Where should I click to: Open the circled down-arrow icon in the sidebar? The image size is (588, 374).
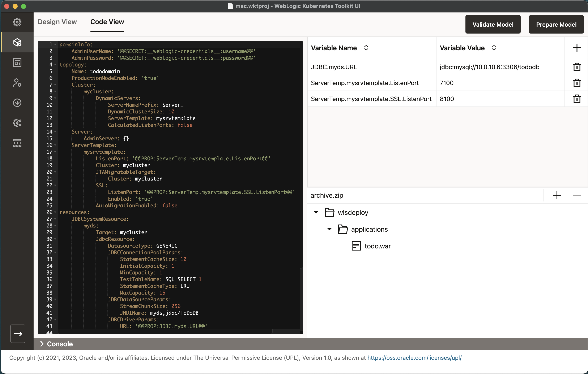(17, 103)
